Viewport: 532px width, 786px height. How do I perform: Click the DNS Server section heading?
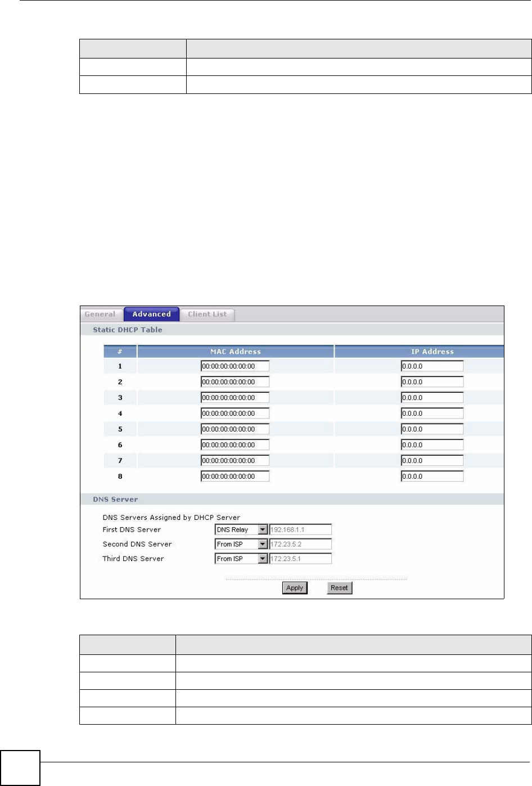click(x=115, y=500)
